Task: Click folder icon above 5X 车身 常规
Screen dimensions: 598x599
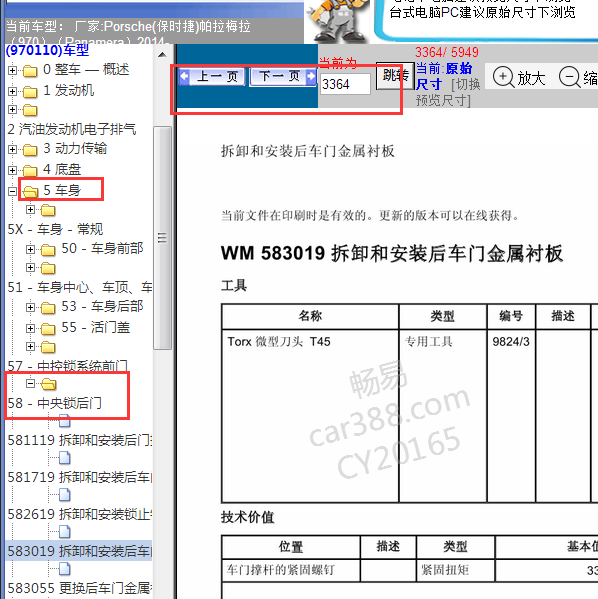Action: click(48, 210)
